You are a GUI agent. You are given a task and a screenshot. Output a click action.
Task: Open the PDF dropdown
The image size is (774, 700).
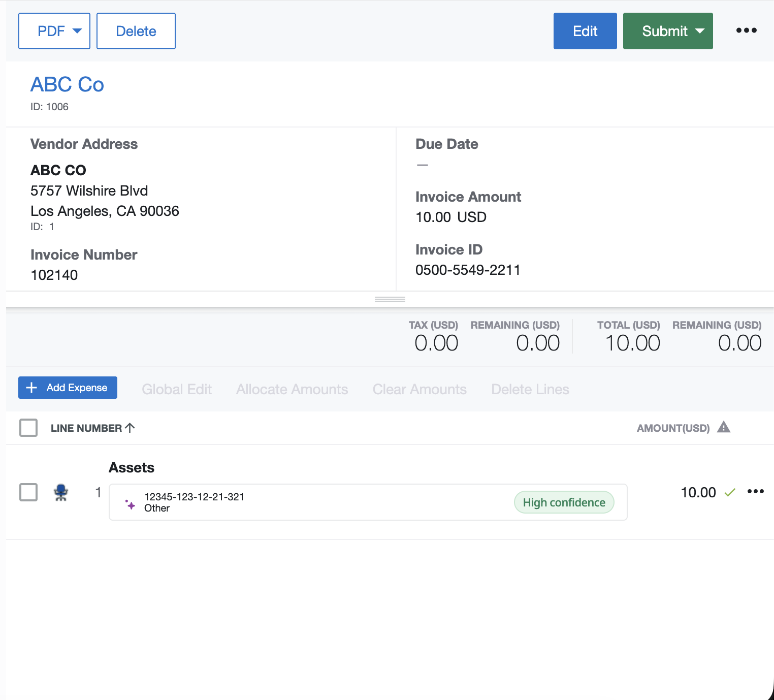click(54, 31)
